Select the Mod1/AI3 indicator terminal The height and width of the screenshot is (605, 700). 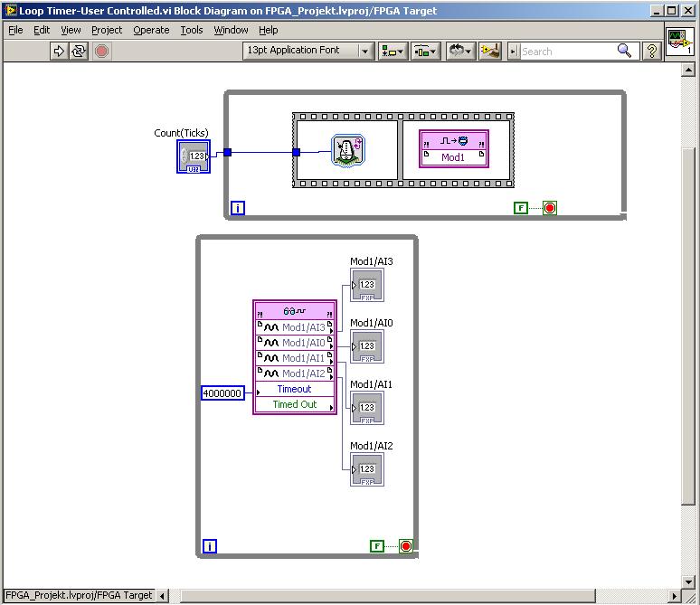367,285
